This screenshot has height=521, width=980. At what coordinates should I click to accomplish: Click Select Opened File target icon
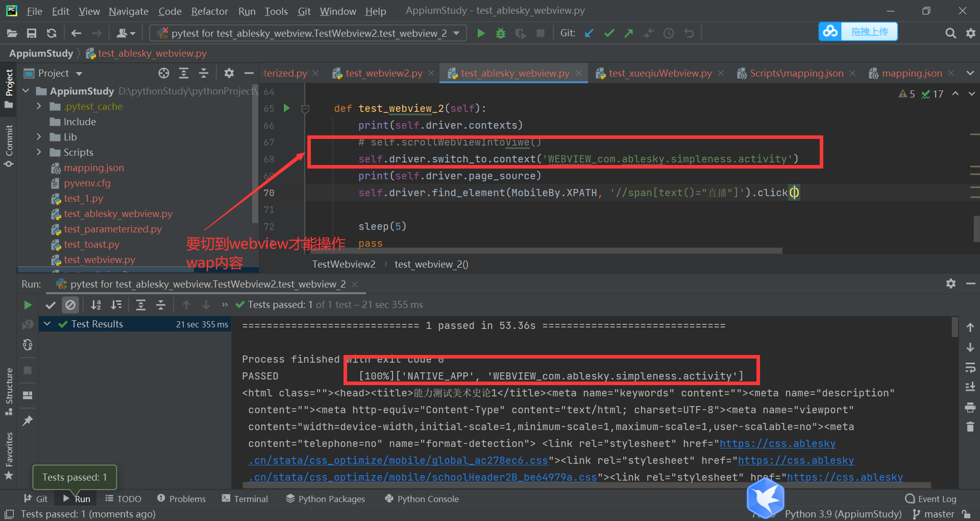point(163,73)
